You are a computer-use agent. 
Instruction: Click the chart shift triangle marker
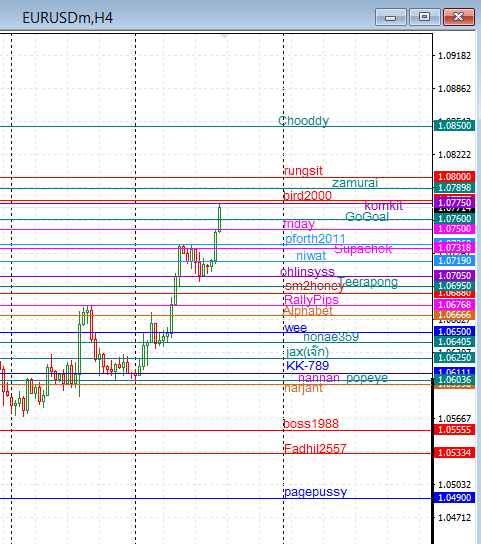(225, 37)
